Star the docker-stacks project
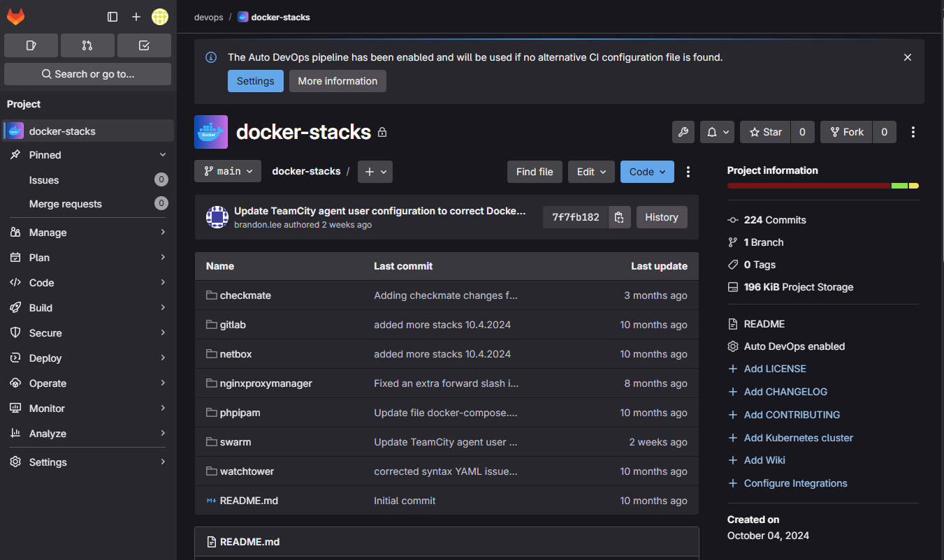 pos(764,131)
